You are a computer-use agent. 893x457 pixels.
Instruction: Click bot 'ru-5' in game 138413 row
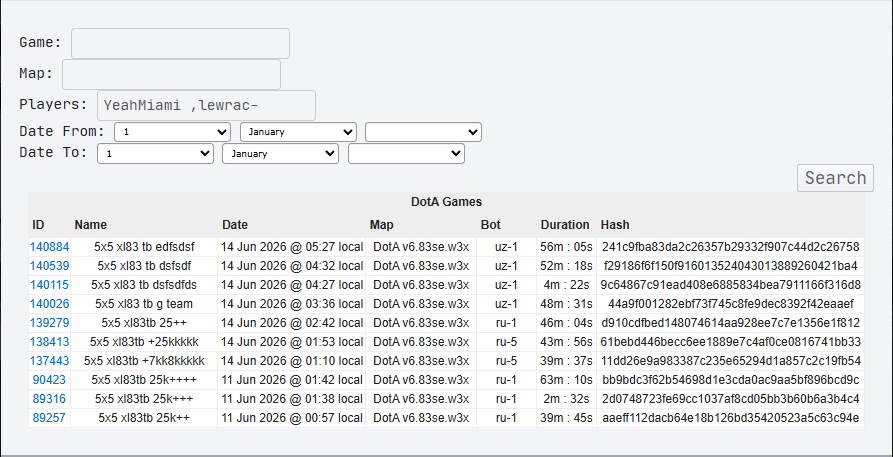[x=506, y=342]
